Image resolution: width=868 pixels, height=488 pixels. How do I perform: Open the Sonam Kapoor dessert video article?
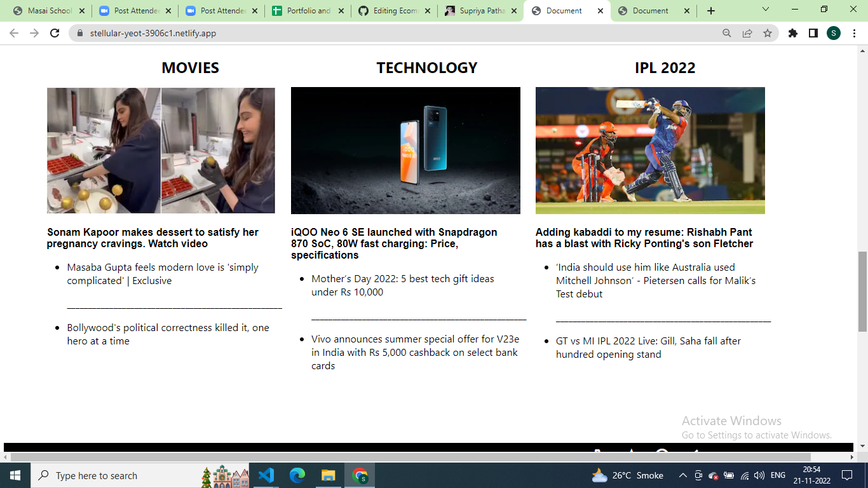(x=151, y=239)
